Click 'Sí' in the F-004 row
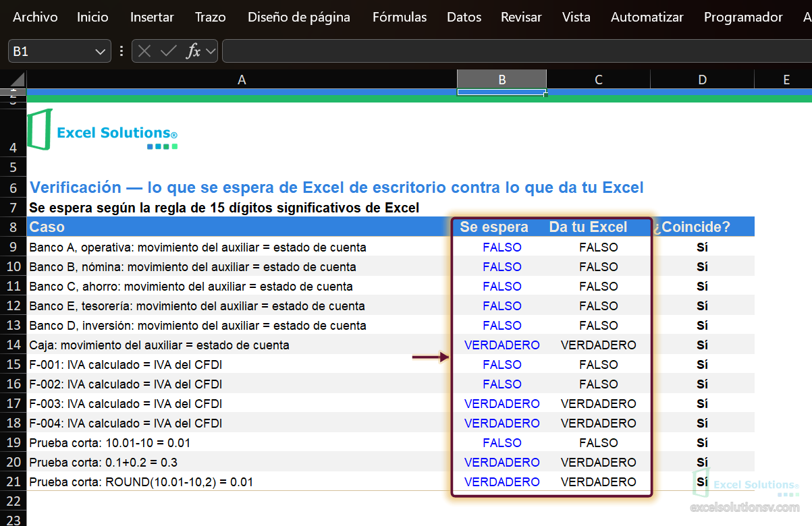812x526 pixels. 702,423
